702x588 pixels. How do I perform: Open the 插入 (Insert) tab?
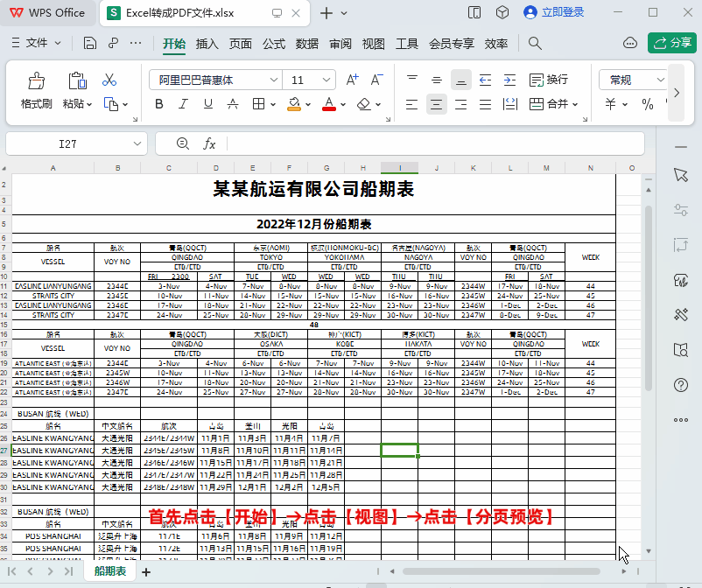point(207,44)
